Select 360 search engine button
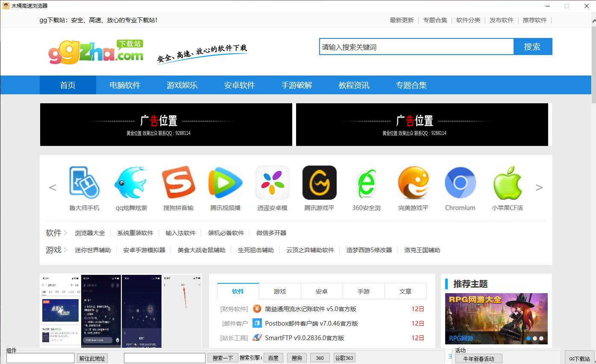The height and width of the screenshot is (364, 596). [320, 358]
